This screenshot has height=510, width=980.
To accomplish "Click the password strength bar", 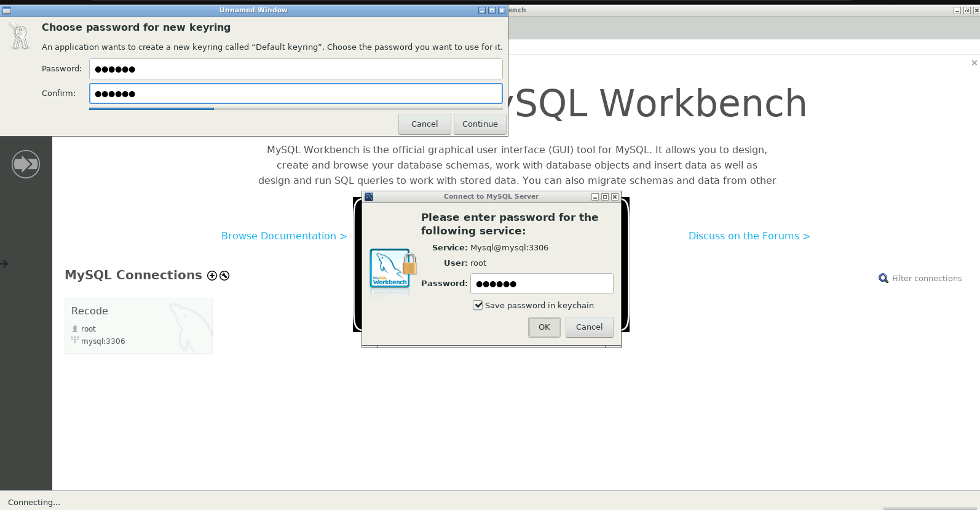I will tap(296, 109).
